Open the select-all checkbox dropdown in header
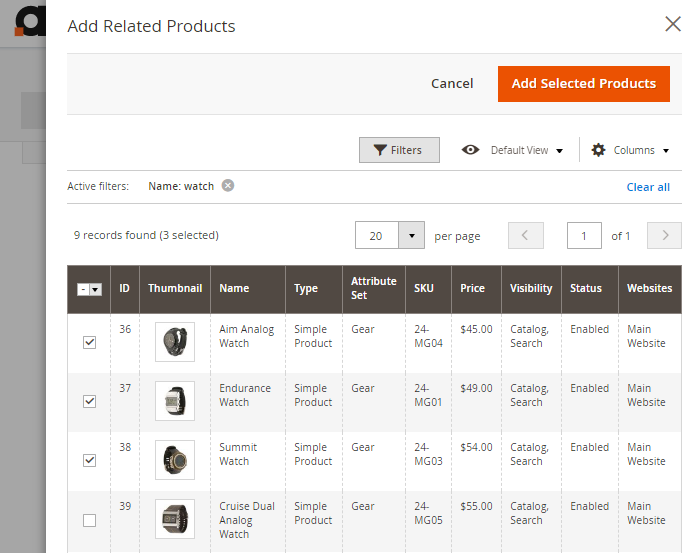 click(96, 289)
